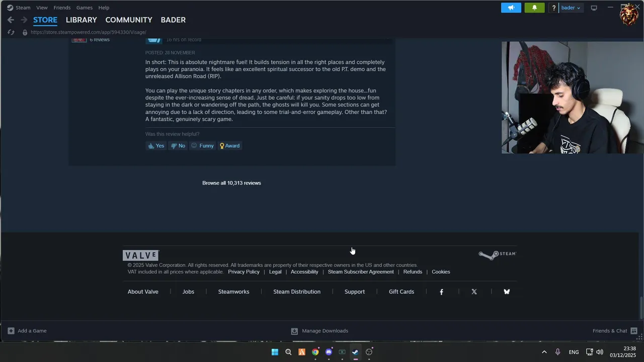
Task: Click the padlock site security icon
Action: (x=25, y=32)
